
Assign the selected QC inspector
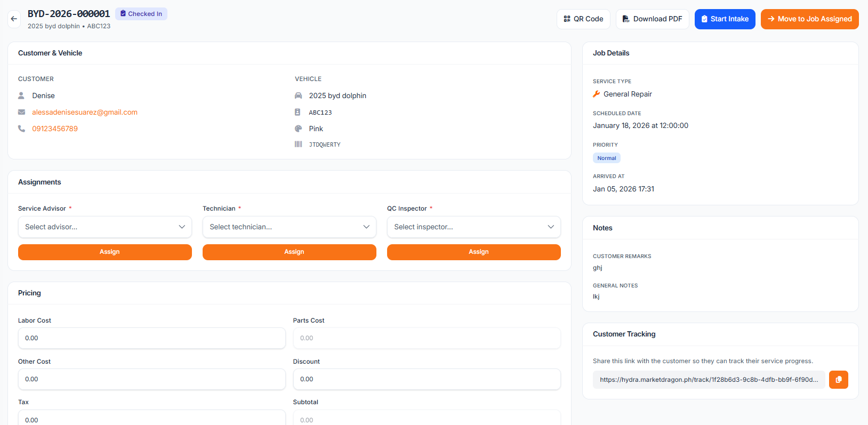click(x=474, y=252)
